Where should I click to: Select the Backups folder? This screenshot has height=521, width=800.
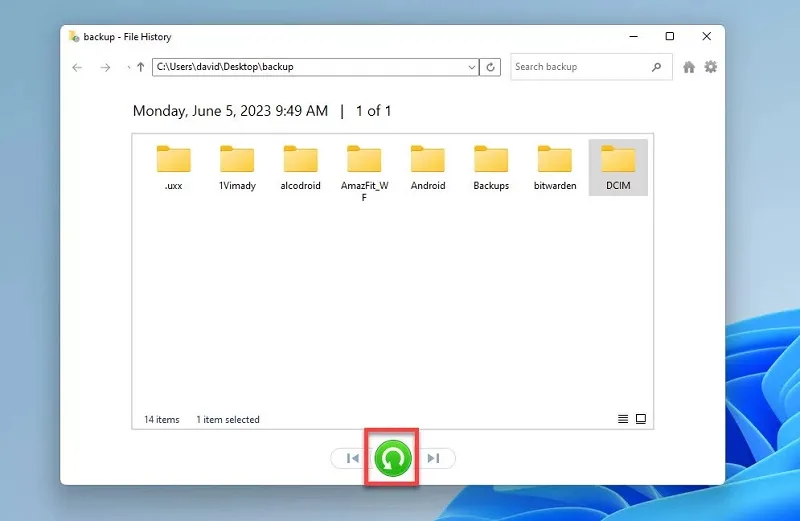pyautogui.click(x=491, y=168)
